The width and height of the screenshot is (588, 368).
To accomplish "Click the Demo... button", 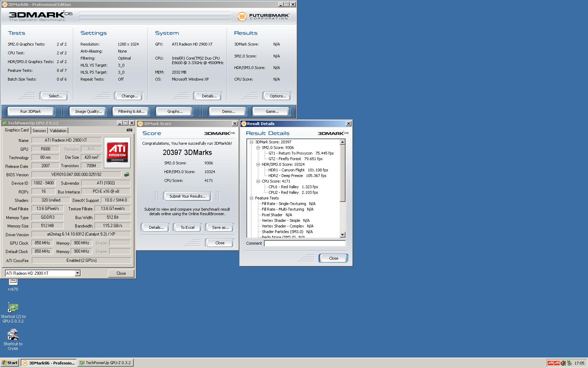I will (228, 111).
